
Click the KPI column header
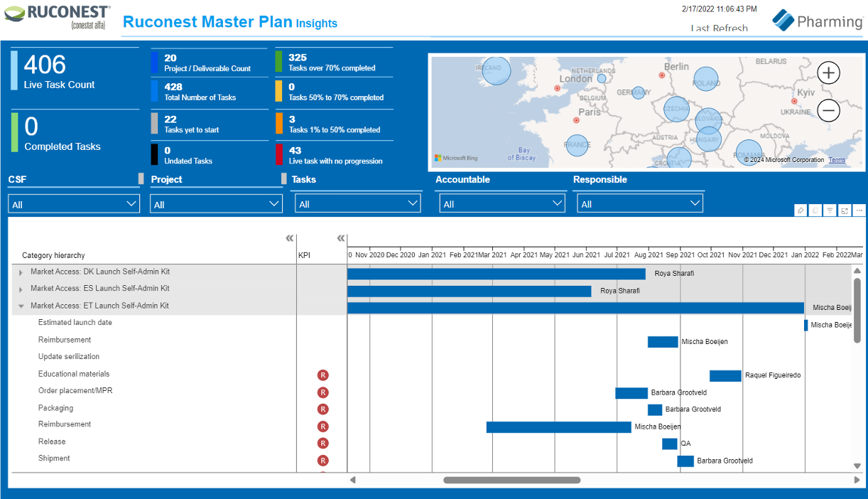pyautogui.click(x=304, y=255)
